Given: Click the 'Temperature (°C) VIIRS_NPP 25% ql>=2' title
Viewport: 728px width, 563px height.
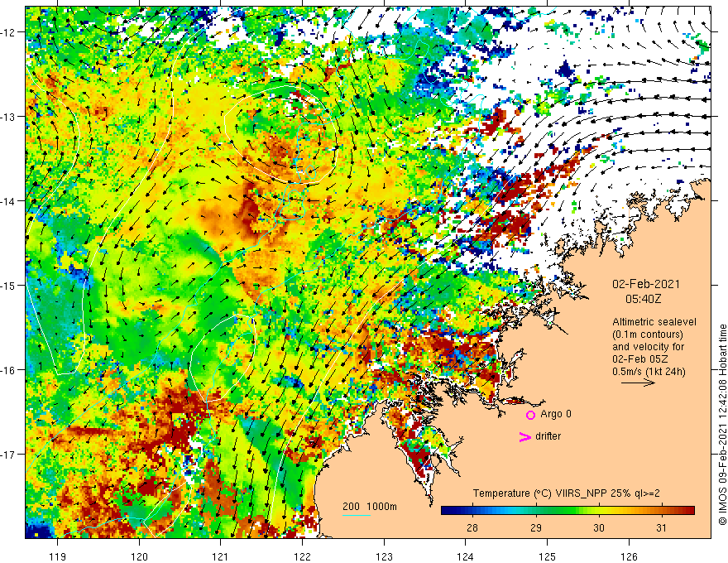Looking at the screenshot, I should (566, 493).
